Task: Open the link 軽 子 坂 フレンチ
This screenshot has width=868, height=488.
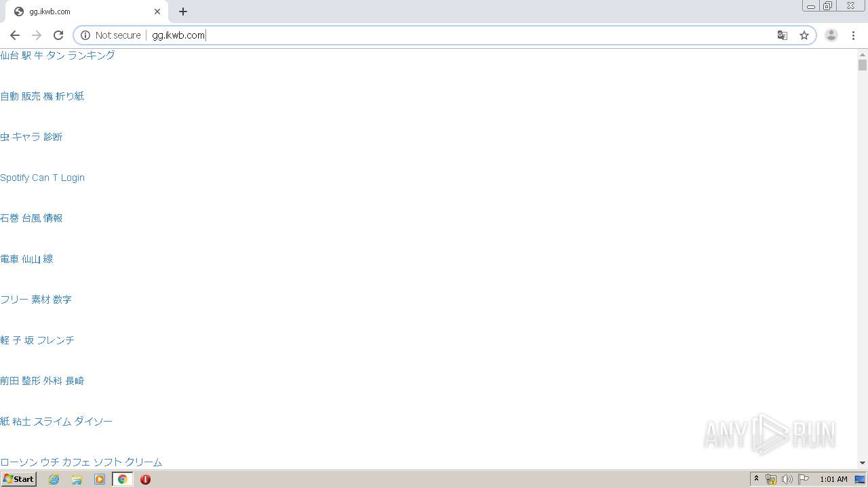Action: [37, 340]
